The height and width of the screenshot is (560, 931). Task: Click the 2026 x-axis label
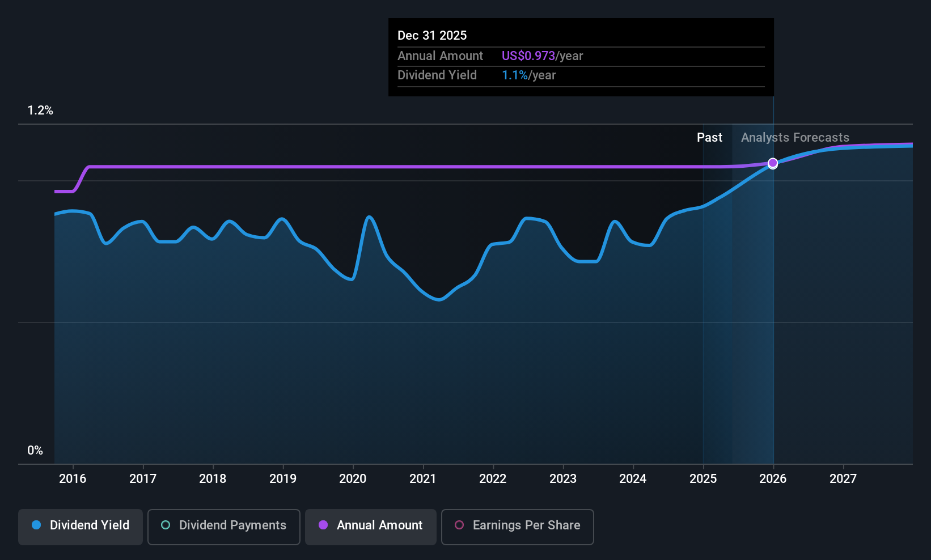(773, 479)
